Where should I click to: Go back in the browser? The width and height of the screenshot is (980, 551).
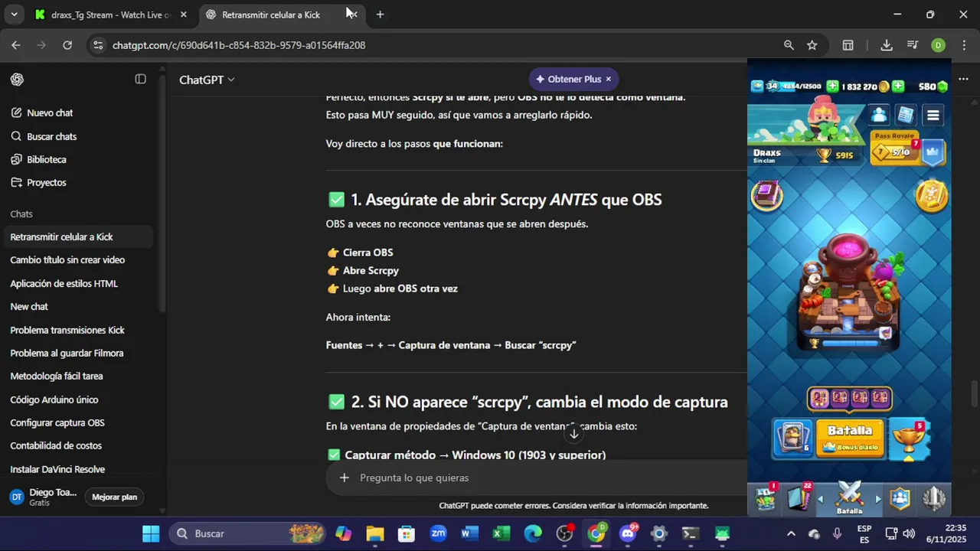pyautogui.click(x=15, y=45)
